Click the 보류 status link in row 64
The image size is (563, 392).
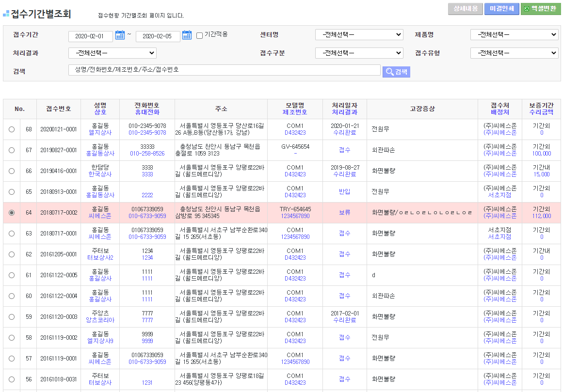pos(344,212)
